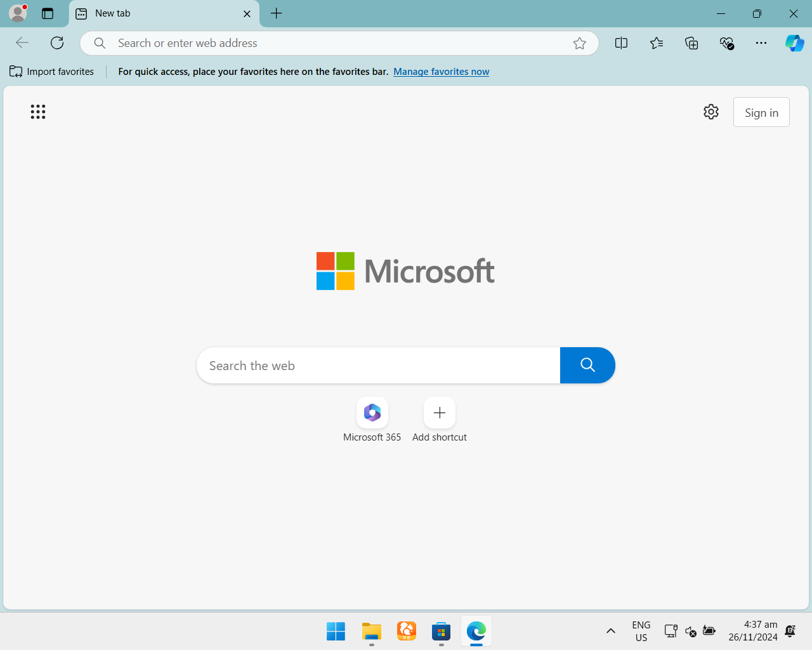This screenshot has height=650, width=812.
Task: Click the Microsoft logo
Action: [x=405, y=271]
